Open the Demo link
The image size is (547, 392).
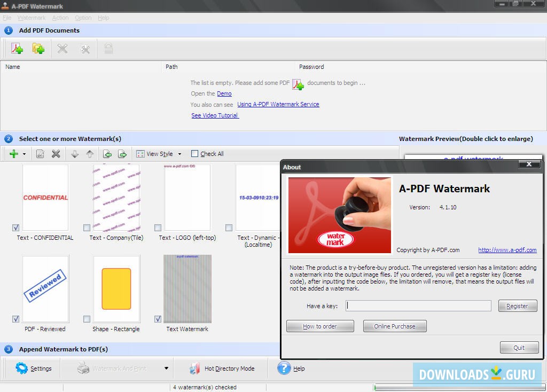tap(224, 93)
